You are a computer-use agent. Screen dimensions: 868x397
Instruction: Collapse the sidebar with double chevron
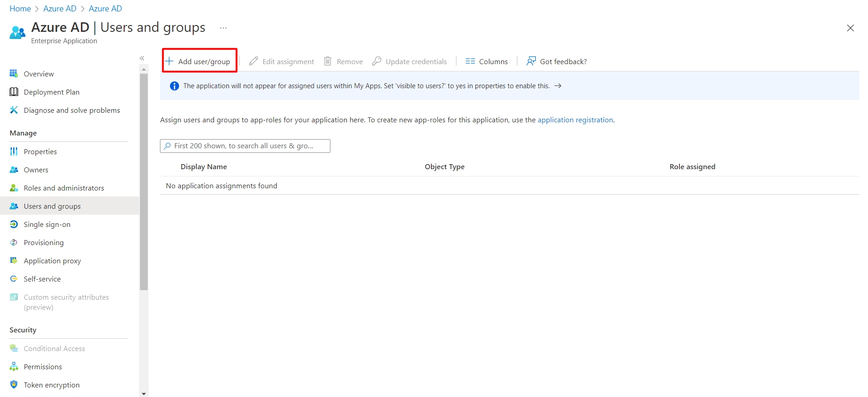(142, 58)
